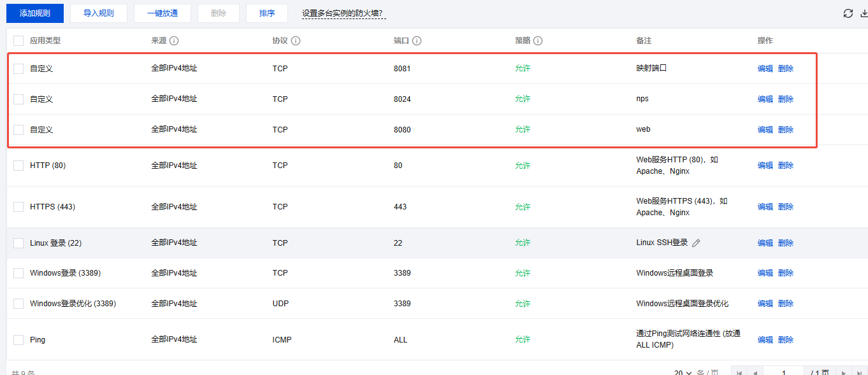This screenshot has width=868, height=375.
Task: Click info icon next to 端口 header
Action: point(417,41)
